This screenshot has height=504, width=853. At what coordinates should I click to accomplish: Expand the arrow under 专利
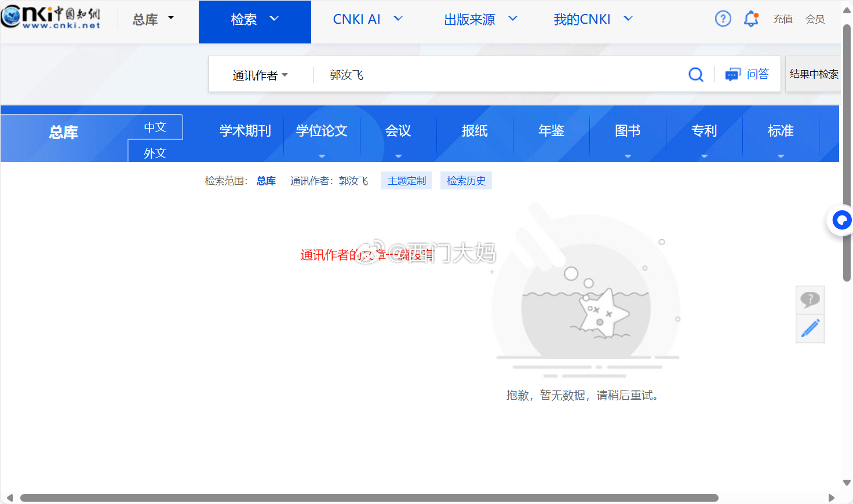pos(704,156)
